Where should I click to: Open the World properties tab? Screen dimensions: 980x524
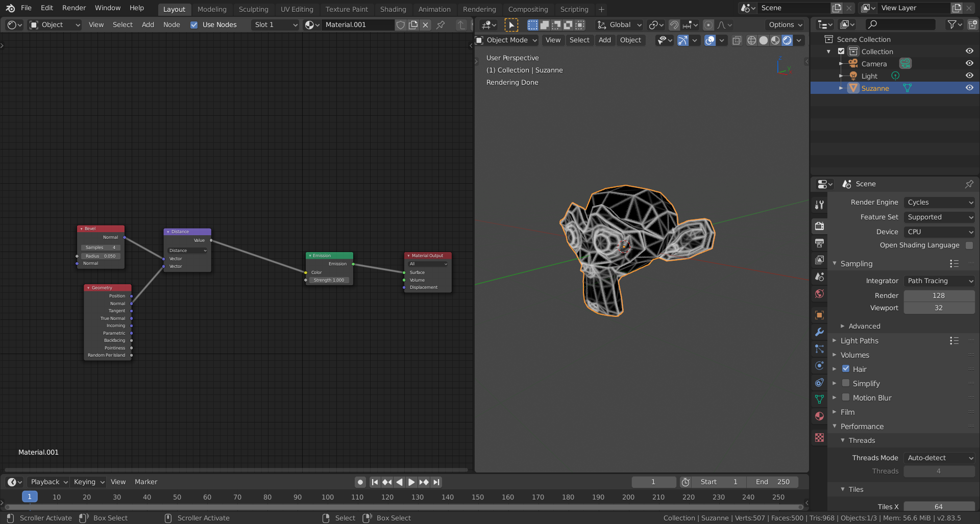(x=819, y=293)
